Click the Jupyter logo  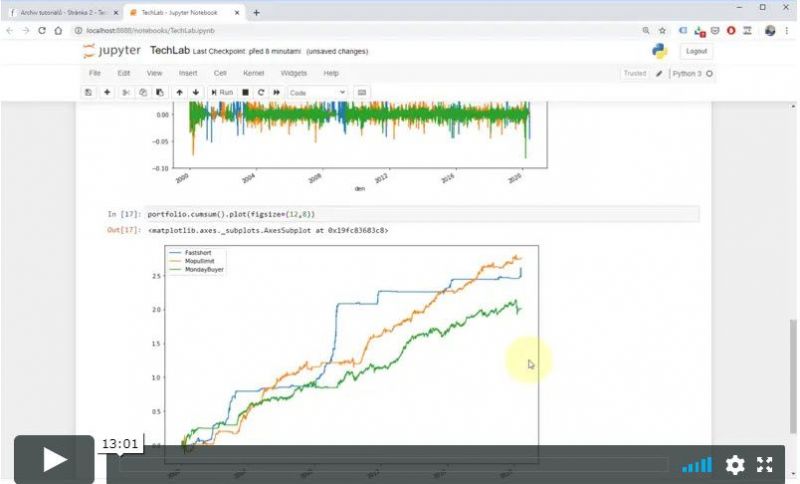click(112, 50)
